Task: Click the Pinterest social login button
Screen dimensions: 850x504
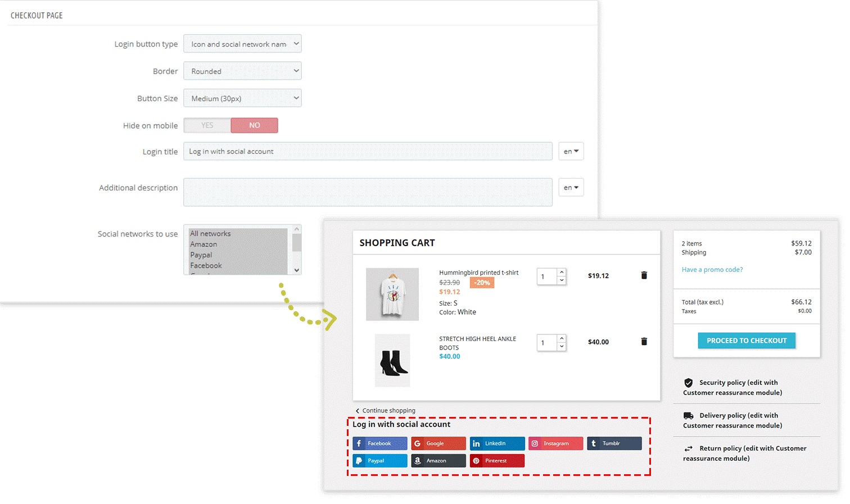Action: [x=497, y=461]
